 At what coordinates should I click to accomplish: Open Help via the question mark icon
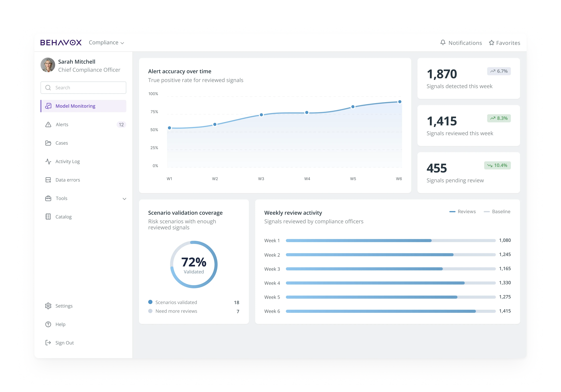tap(48, 324)
